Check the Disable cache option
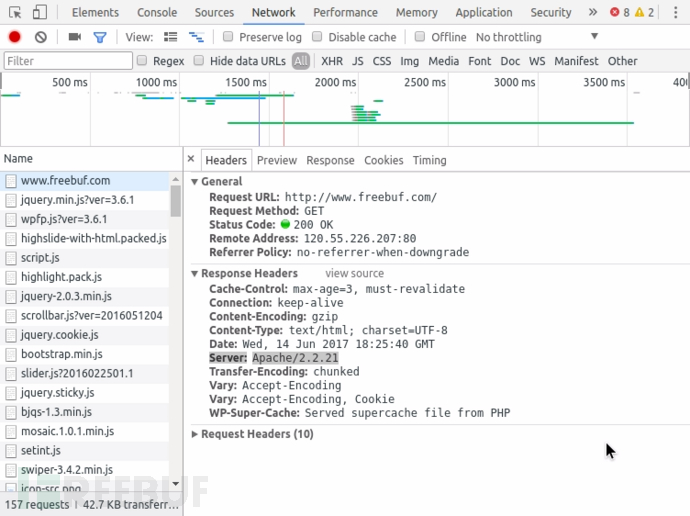Screen dimensions: 690x516 pyautogui.click(x=318, y=37)
